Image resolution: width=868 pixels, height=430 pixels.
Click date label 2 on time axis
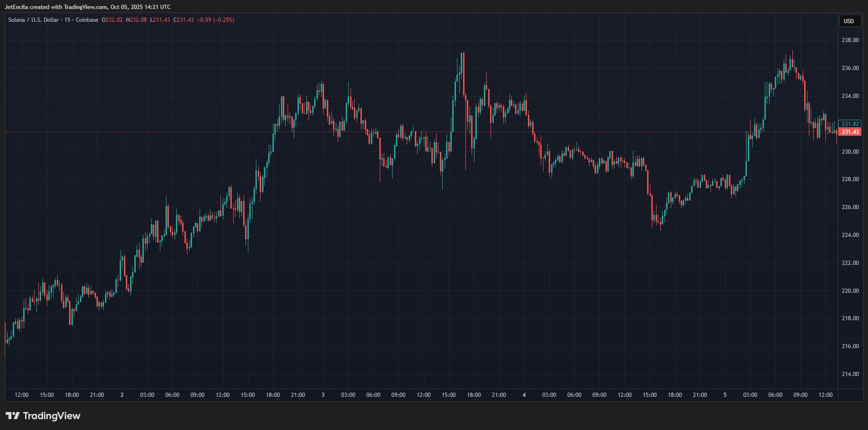coord(122,395)
